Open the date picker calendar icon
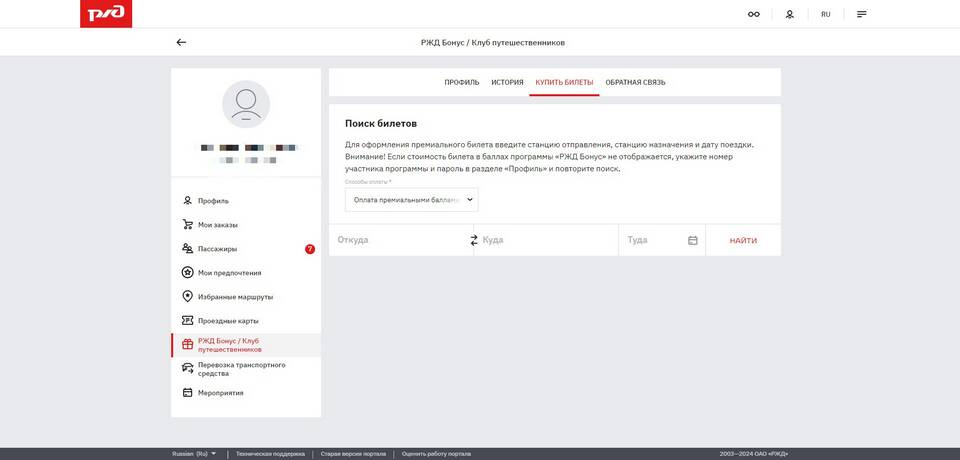This screenshot has height=460, width=960. click(x=692, y=240)
